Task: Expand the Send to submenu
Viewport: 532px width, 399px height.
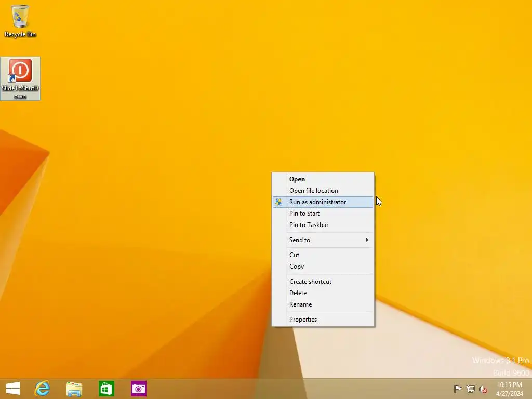Action: 323,240
